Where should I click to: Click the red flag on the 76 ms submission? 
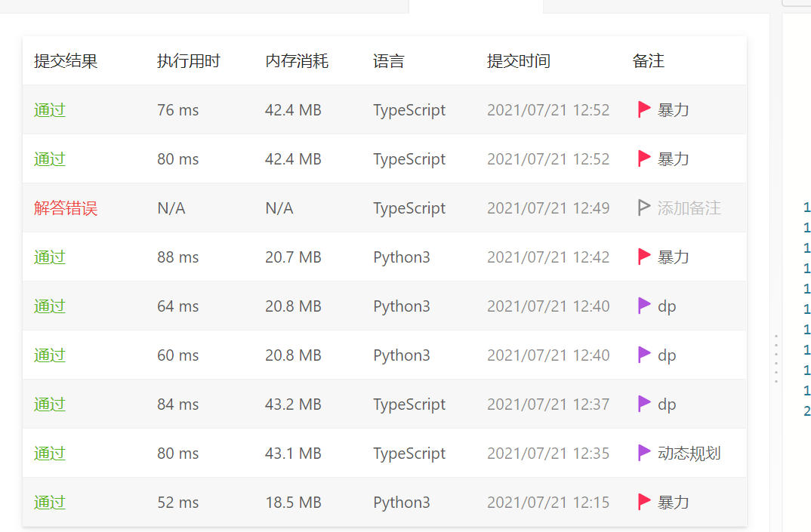(x=644, y=109)
